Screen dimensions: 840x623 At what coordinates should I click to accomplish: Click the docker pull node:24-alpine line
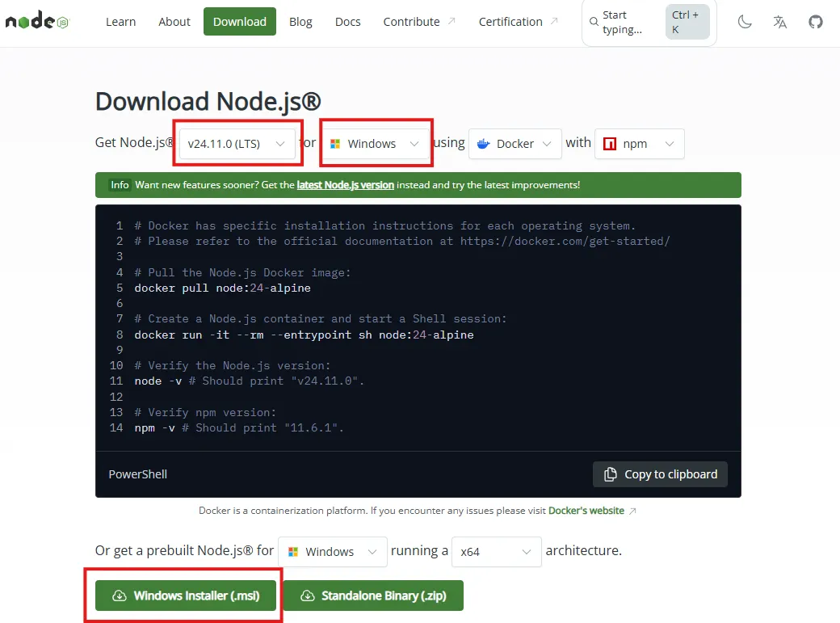[222, 288]
